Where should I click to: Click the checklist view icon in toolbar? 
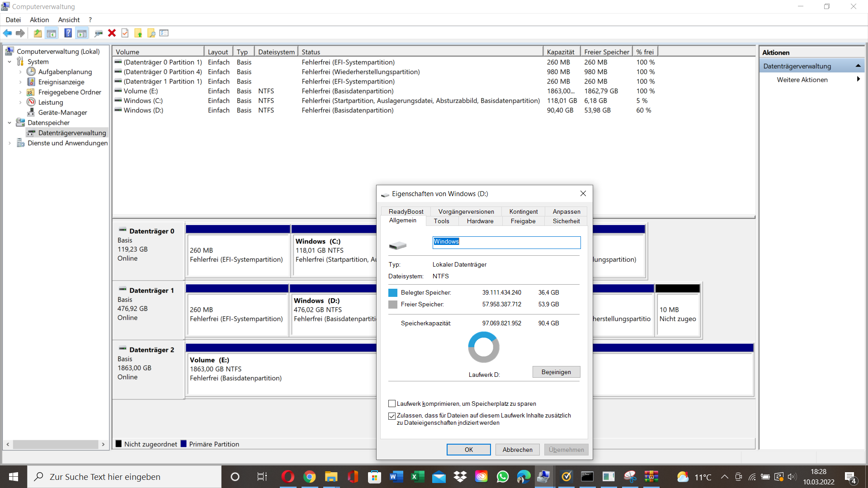coord(164,33)
